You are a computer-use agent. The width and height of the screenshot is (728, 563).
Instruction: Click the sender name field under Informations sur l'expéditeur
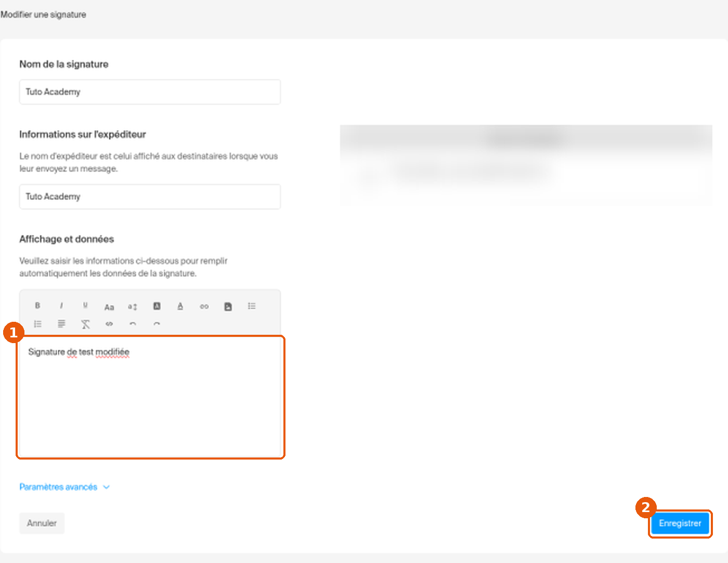[x=150, y=197]
